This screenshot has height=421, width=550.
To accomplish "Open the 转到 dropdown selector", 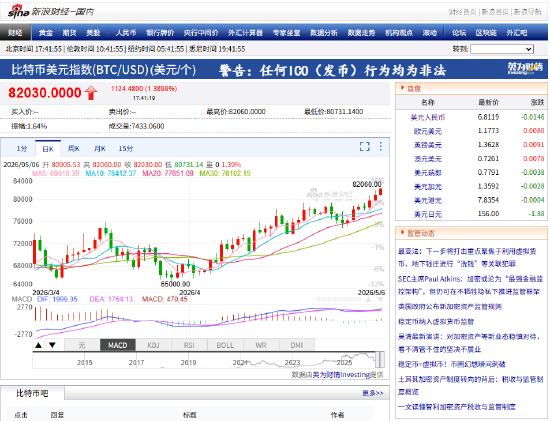I will 502,49.
